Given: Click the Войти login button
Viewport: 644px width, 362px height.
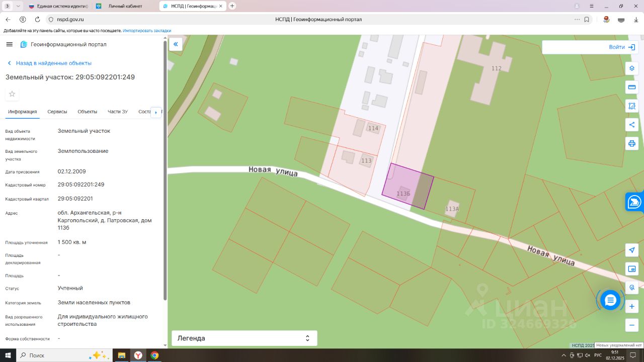Looking at the screenshot, I should [622, 47].
